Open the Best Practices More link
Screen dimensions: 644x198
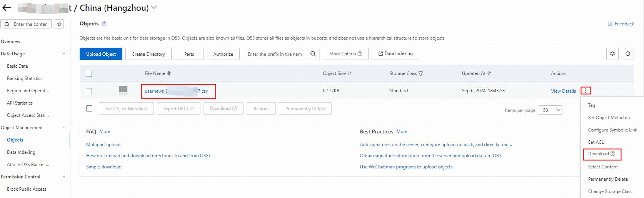402,131
